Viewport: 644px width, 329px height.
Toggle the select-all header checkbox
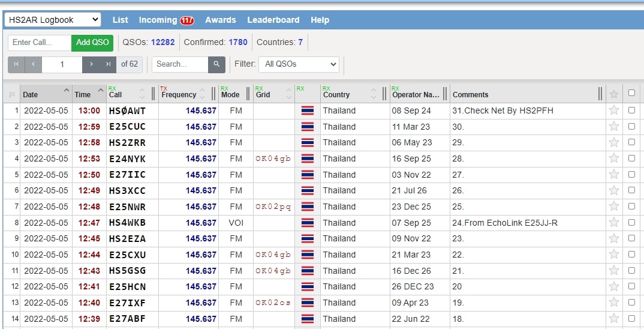pyautogui.click(x=631, y=92)
